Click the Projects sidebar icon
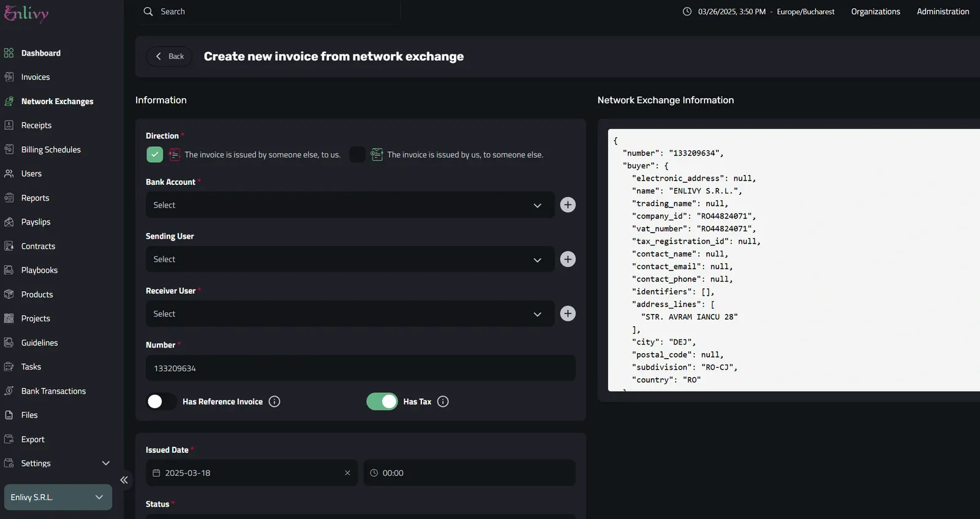This screenshot has height=519, width=980. click(x=9, y=318)
